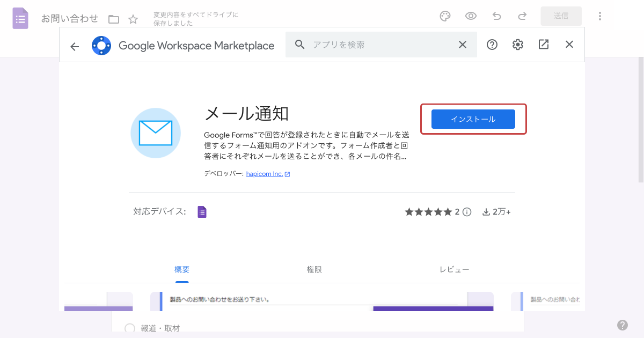644x338 pixels.
Task: Click the 対応デバイス label
Action: (x=159, y=212)
